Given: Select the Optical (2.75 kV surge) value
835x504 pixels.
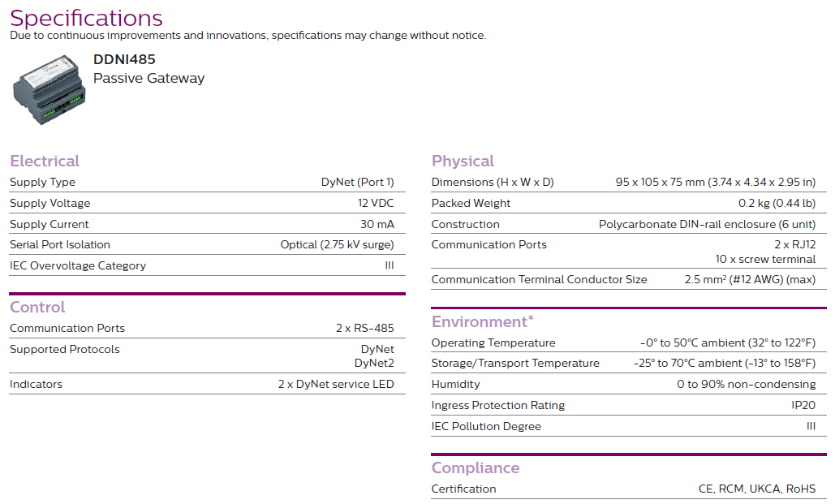Looking at the screenshot, I should click(337, 244).
